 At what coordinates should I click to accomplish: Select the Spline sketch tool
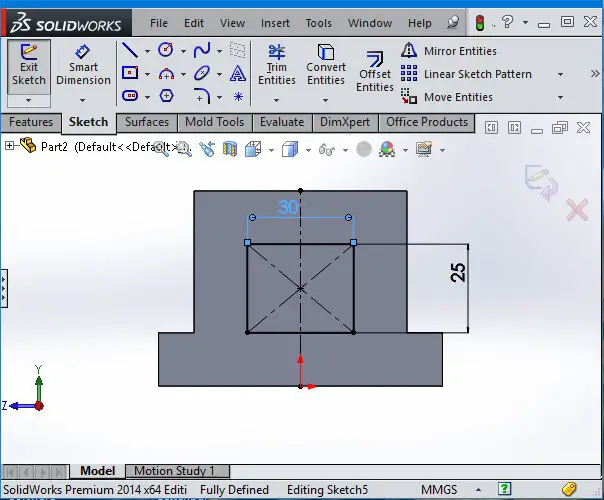click(202, 50)
